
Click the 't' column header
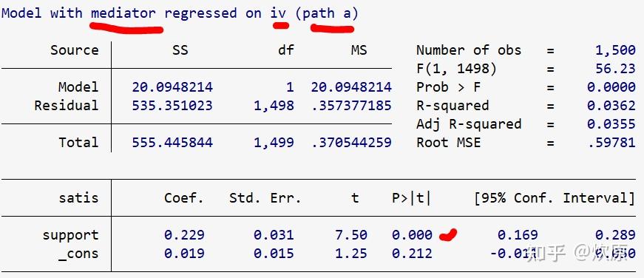355,198
